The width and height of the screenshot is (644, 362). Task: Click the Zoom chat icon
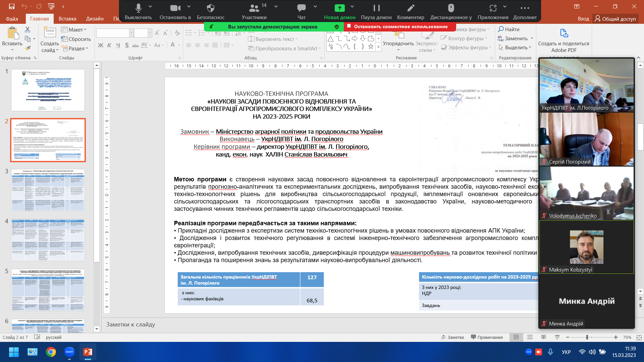click(x=301, y=8)
